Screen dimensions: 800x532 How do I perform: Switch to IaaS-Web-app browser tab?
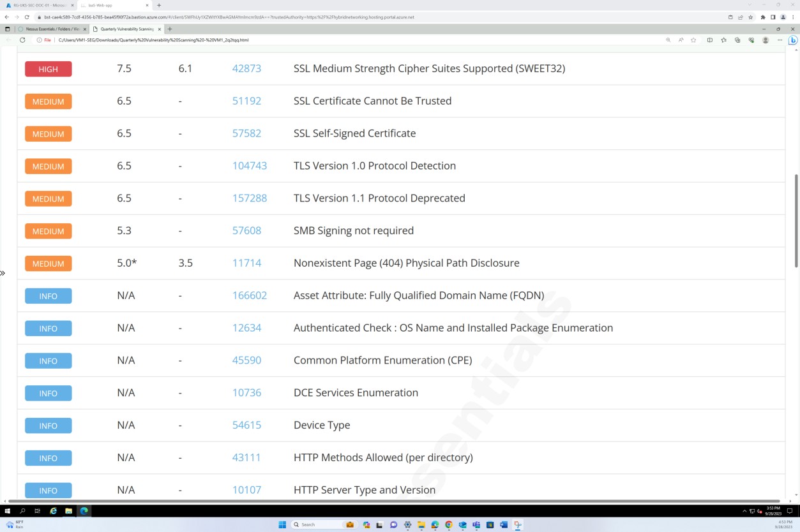click(115, 5)
